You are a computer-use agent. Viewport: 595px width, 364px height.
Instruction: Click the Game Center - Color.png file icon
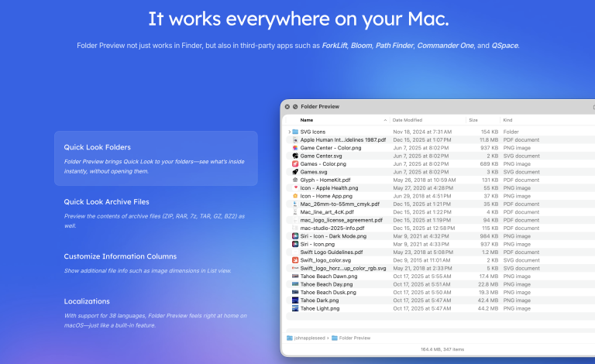pos(295,148)
